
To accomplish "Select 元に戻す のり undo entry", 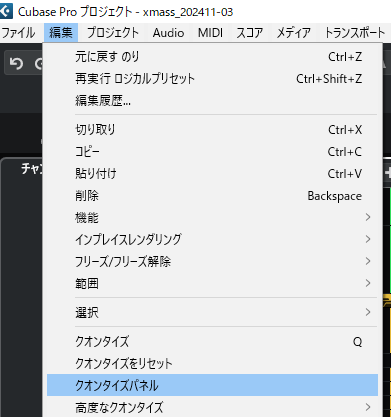I will [x=212, y=57].
